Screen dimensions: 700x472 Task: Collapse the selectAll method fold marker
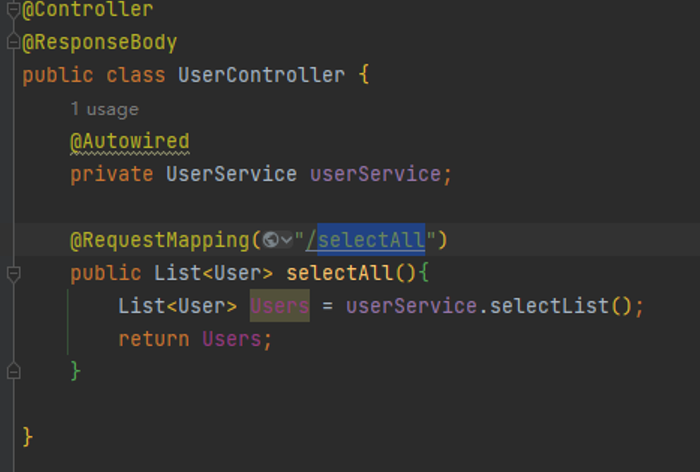tap(13, 273)
